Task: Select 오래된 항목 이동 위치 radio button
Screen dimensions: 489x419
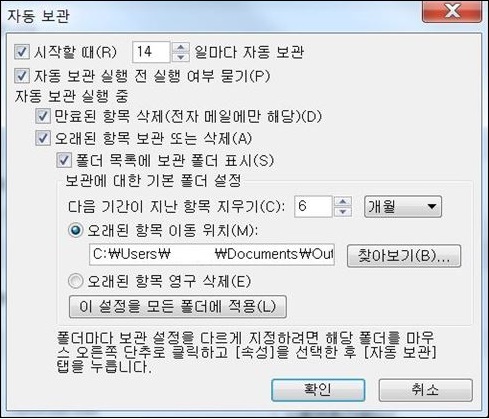Action: click(x=75, y=230)
